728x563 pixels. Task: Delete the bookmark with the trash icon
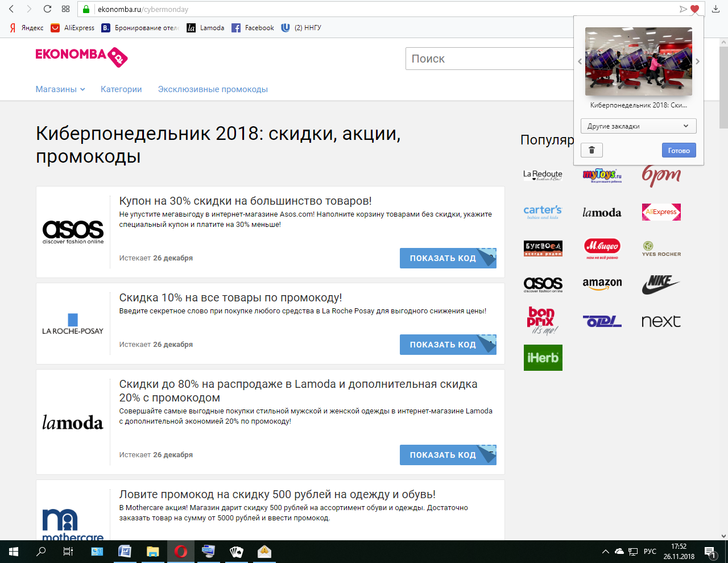tap(591, 150)
